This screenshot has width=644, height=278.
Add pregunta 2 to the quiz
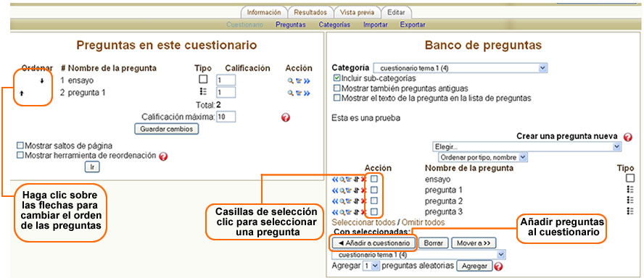point(335,201)
